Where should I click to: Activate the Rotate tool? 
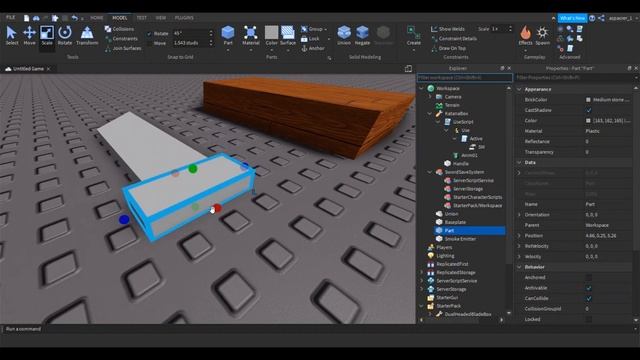64,35
